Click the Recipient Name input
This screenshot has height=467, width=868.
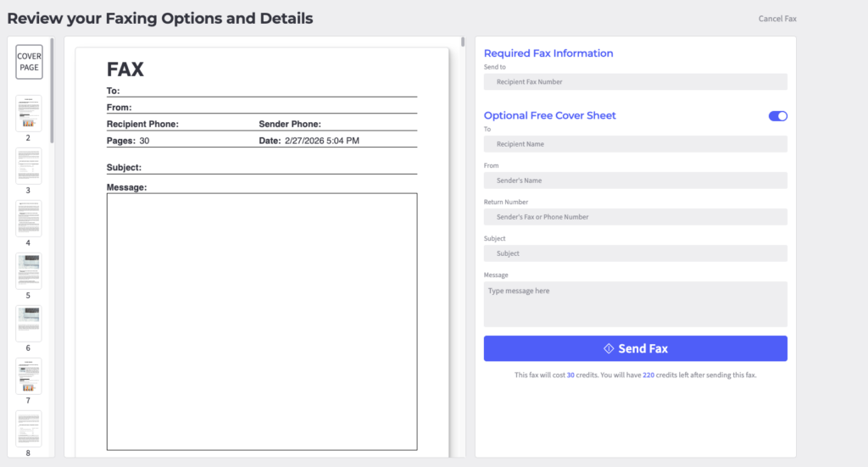click(636, 144)
